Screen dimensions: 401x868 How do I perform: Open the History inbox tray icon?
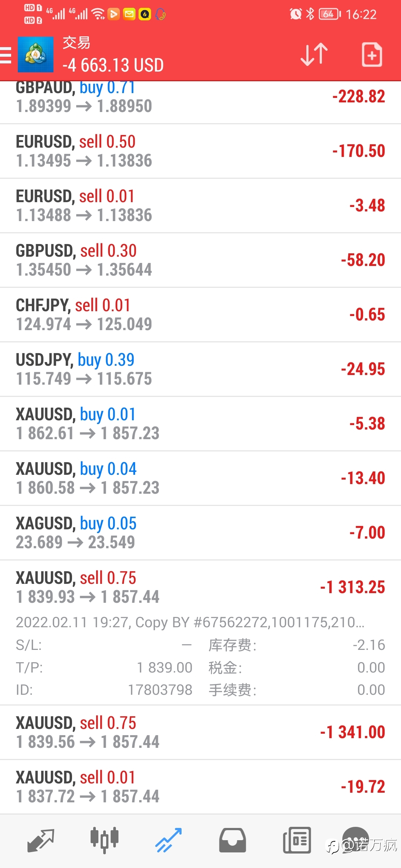232,840
